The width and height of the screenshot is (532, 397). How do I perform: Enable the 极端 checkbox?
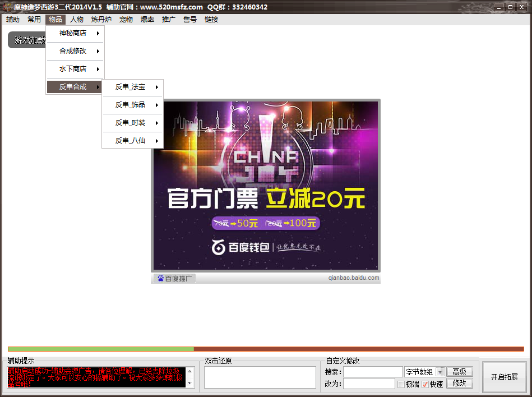(401, 384)
